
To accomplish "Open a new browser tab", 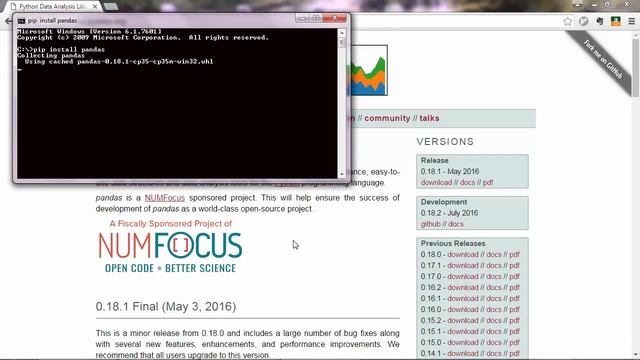I will (111, 6).
